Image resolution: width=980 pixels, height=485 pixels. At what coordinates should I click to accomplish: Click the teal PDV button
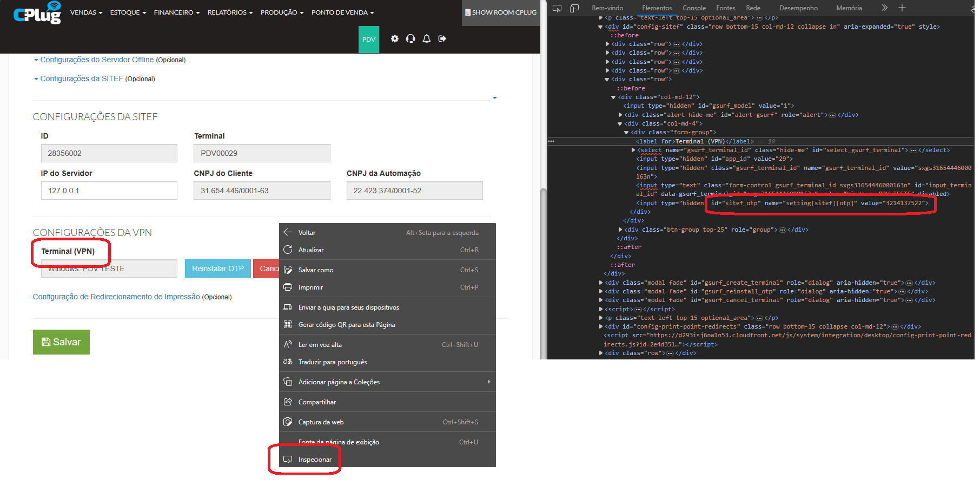coord(369,40)
